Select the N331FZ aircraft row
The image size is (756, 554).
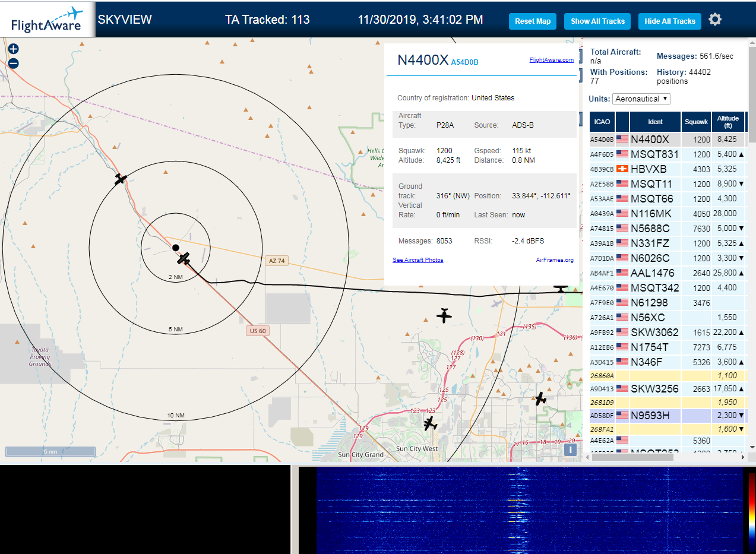[667, 243]
